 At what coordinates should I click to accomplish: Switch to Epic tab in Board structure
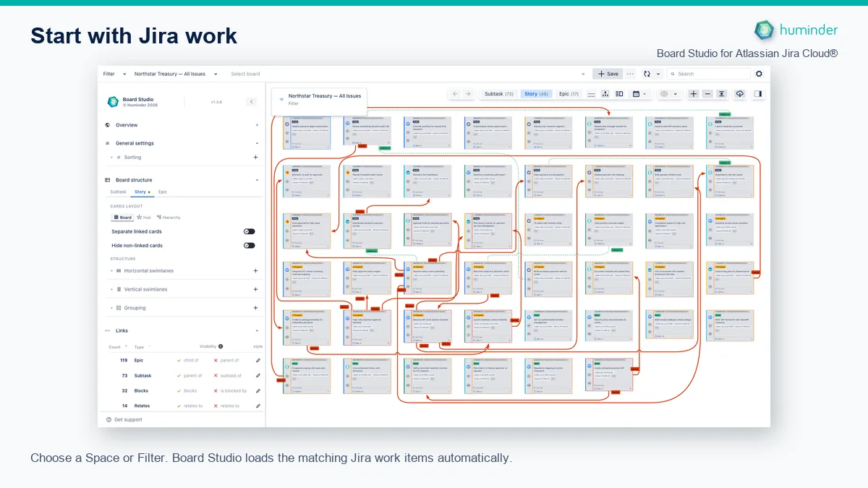[x=163, y=192]
